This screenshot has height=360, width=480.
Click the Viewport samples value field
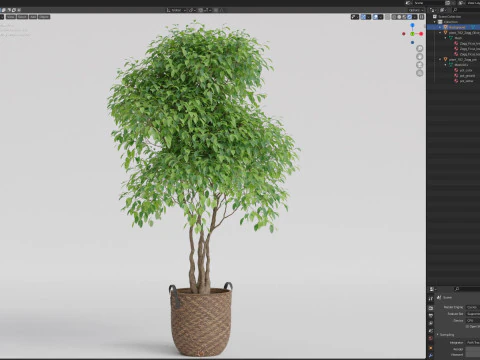(x=473, y=355)
